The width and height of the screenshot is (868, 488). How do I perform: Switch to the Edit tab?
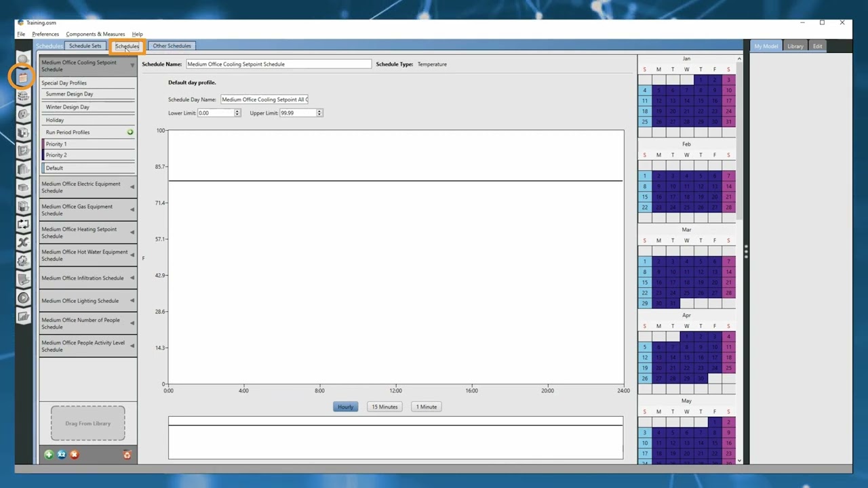coord(818,46)
